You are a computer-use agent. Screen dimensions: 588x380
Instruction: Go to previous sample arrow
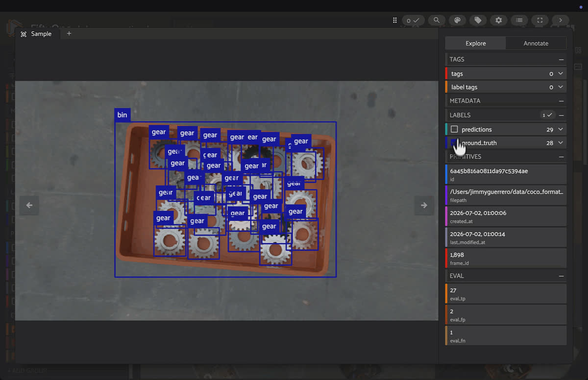(29, 206)
